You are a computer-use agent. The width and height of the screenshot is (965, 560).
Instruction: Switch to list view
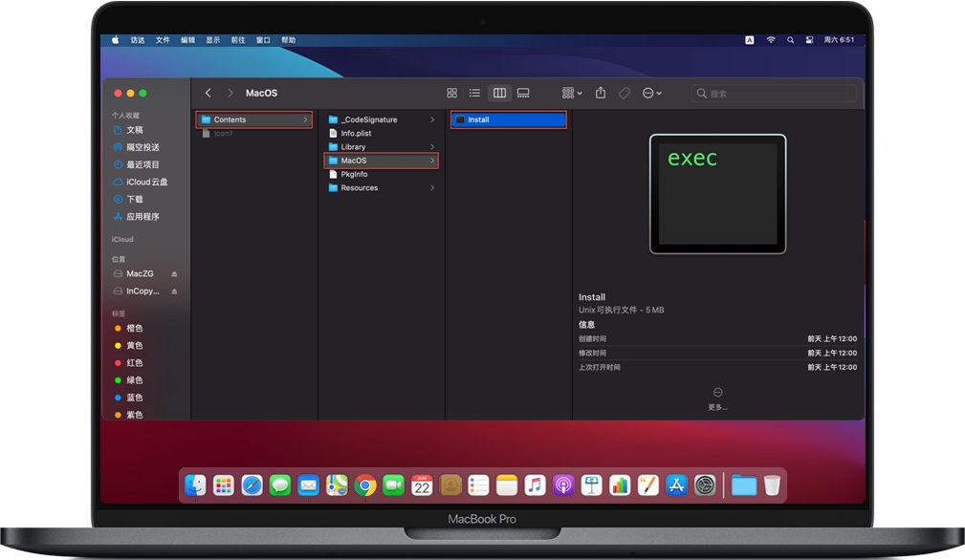click(x=474, y=93)
